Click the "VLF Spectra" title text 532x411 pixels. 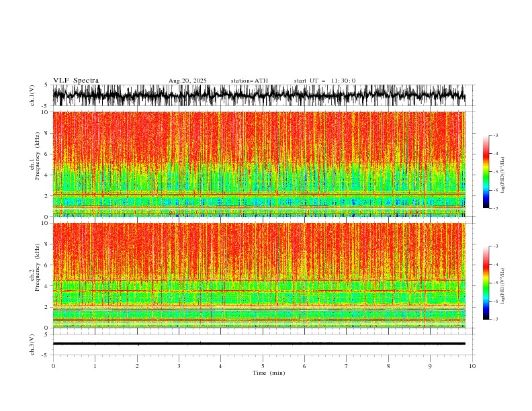coord(76,81)
